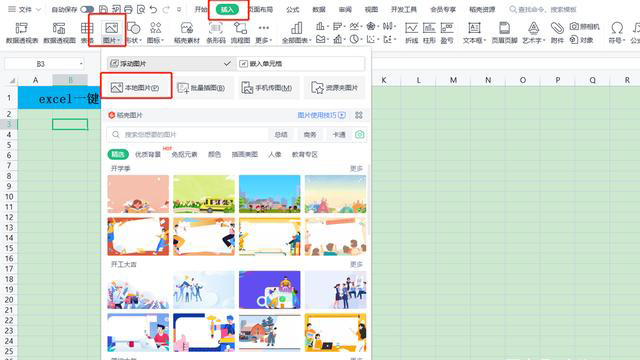Insert a win/loss sparkline (盈亏)

pos(447,33)
